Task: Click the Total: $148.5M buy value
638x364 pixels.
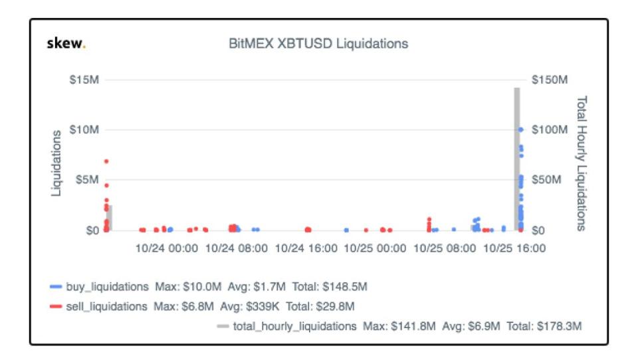Action: (x=330, y=287)
